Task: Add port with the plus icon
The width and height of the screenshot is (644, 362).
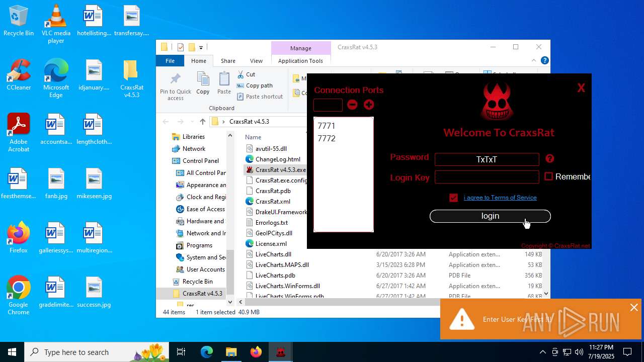Action: coord(369,105)
